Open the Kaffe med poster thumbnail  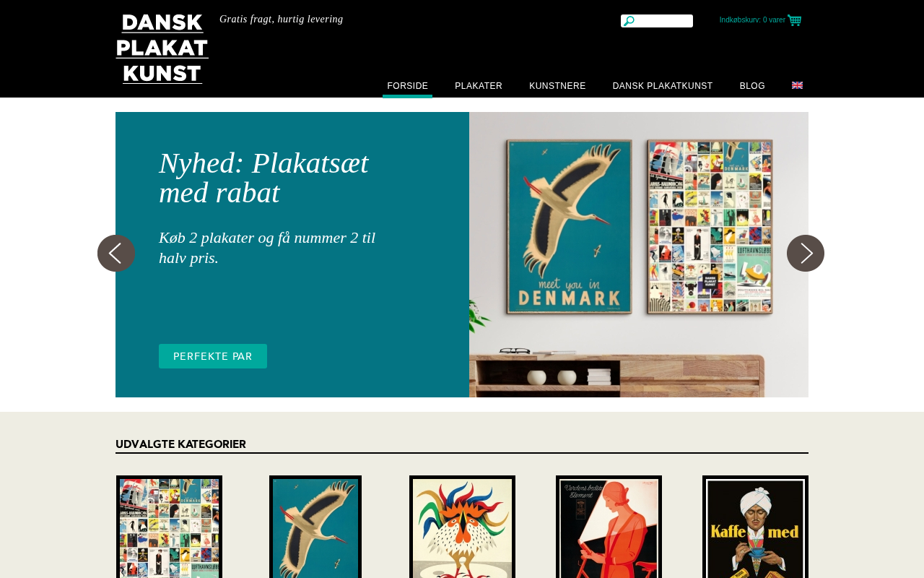coord(755,527)
